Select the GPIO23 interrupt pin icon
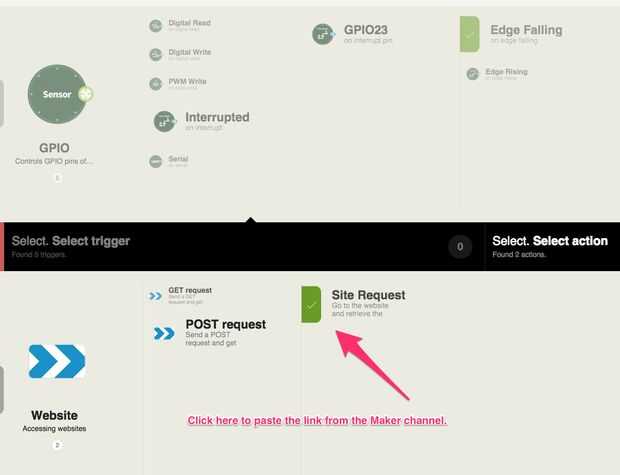Viewport: 620px width, 475px height. pyautogui.click(x=323, y=34)
